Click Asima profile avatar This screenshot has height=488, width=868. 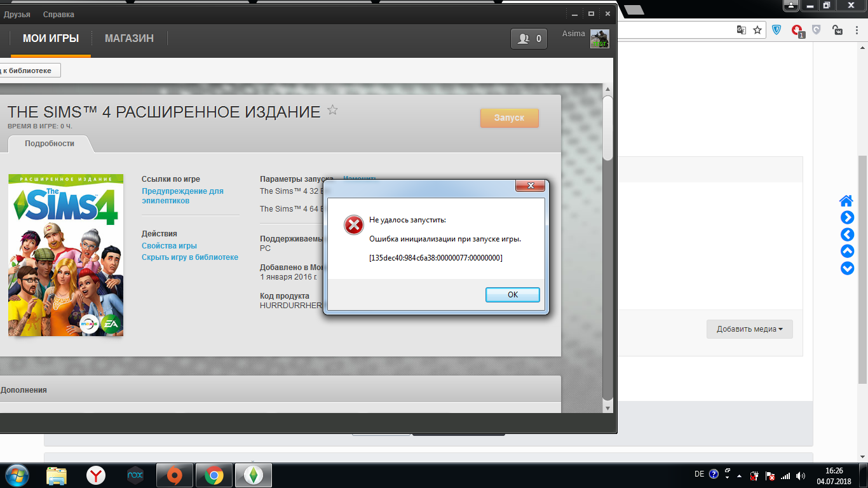pyautogui.click(x=599, y=39)
